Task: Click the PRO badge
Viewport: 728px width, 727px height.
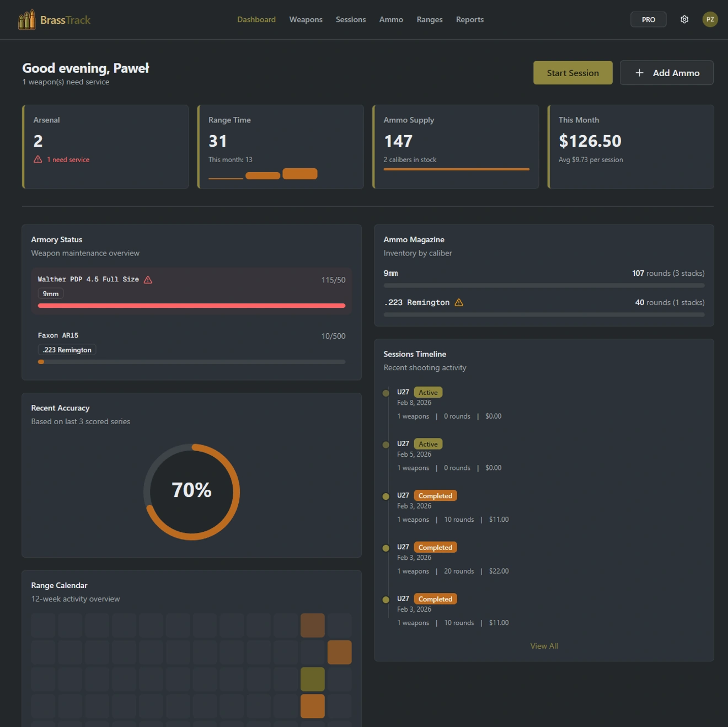Action: click(648, 19)
